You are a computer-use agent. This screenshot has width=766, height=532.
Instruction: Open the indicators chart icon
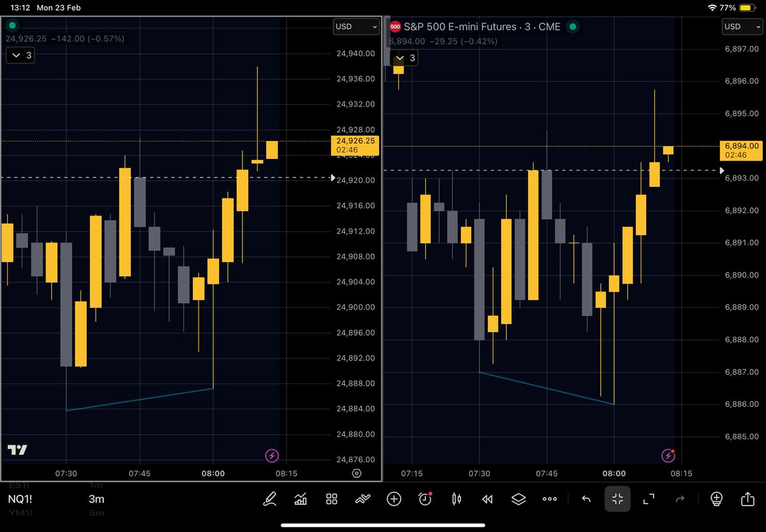pos(300,499)
